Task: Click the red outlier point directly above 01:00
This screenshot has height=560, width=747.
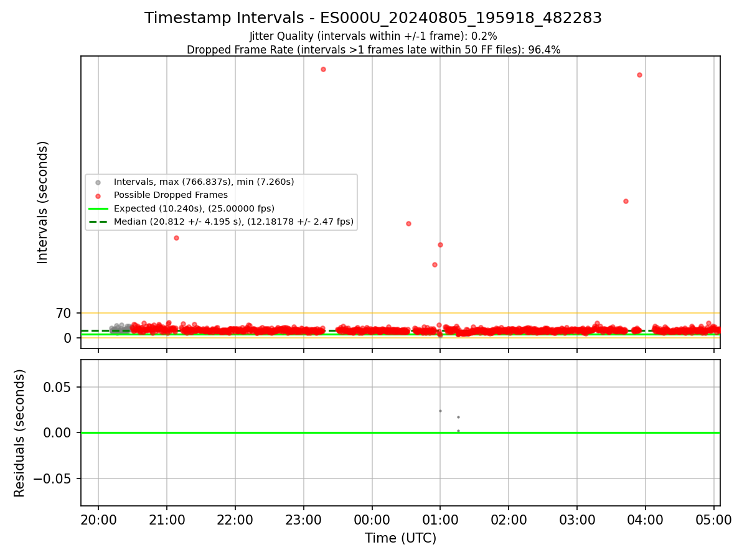Action: [440, 245]
